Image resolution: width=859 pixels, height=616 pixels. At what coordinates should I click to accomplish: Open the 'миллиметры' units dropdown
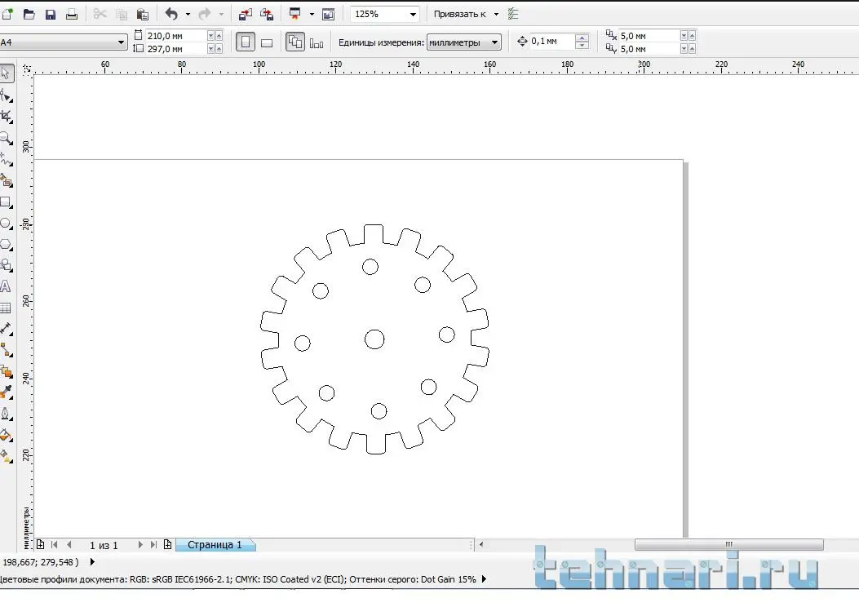pos(463,42)
